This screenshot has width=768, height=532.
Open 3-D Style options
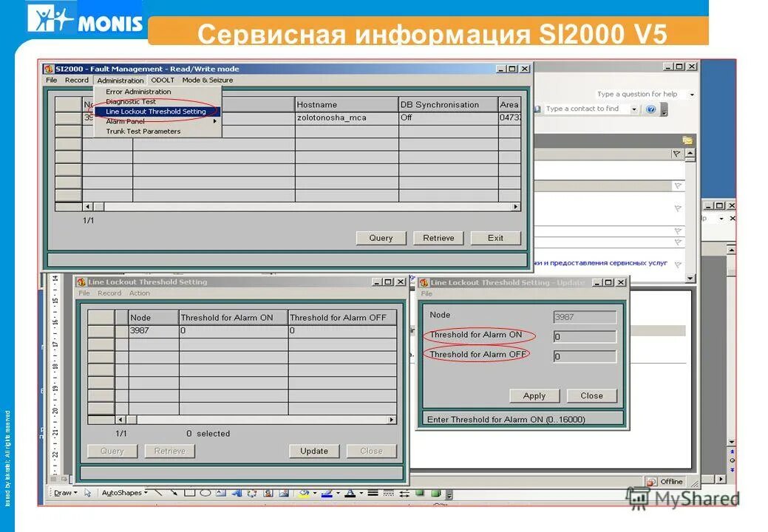435,493
